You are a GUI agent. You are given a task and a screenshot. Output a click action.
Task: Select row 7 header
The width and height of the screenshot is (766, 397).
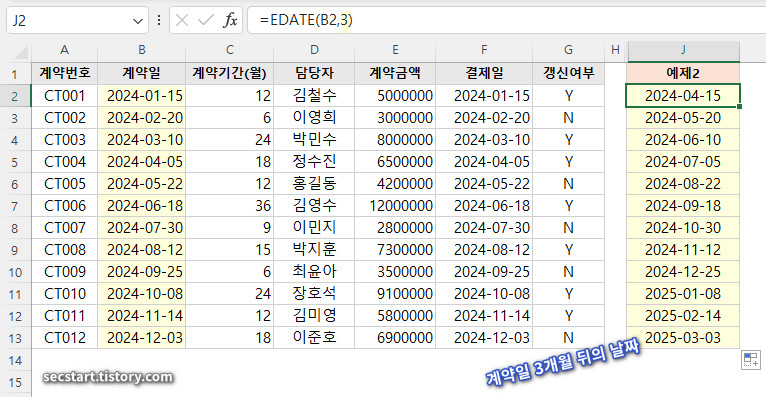click(15, 206)
